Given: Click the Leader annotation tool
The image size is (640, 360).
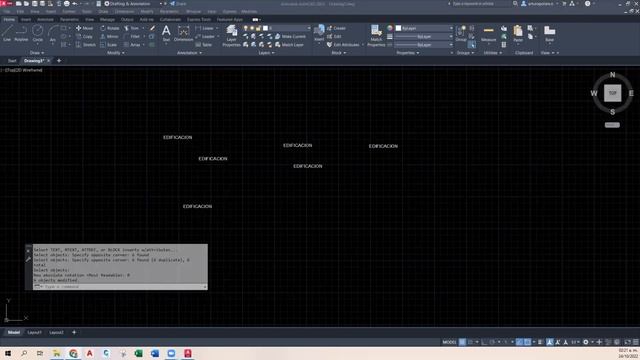Looking at the screenshot, I should click(206, 36).
